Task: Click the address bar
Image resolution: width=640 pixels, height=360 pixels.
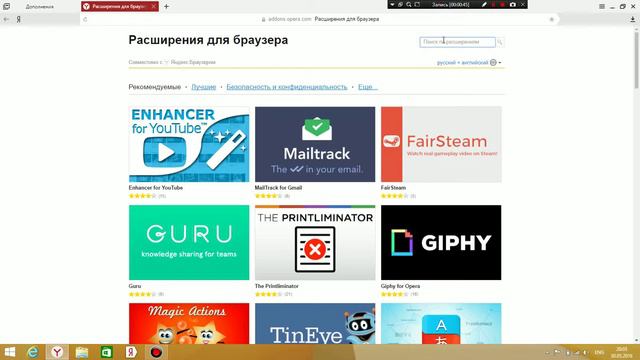Action: pyautogui.click(x=320, y=19)
